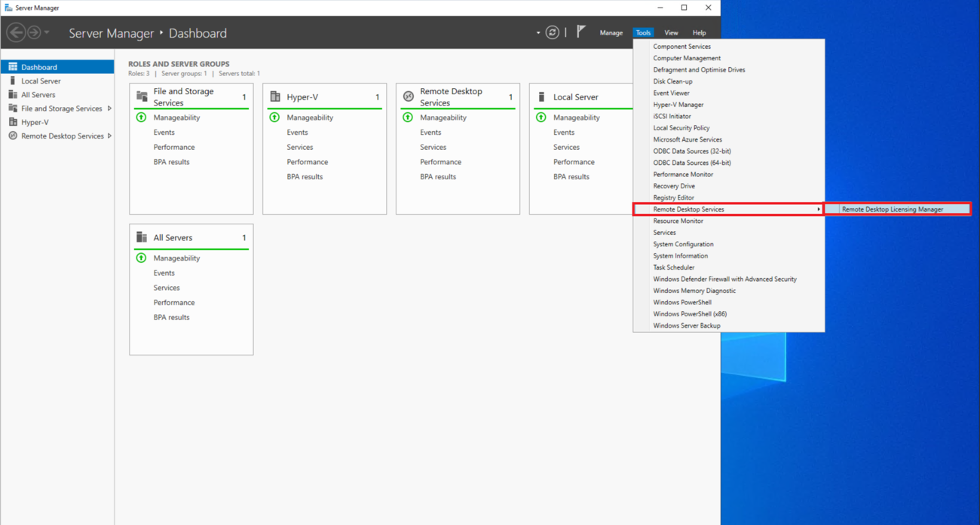Click the refresh icon in header
The height and width of the screenshot is (525, 980).
[x=553, y=32]
